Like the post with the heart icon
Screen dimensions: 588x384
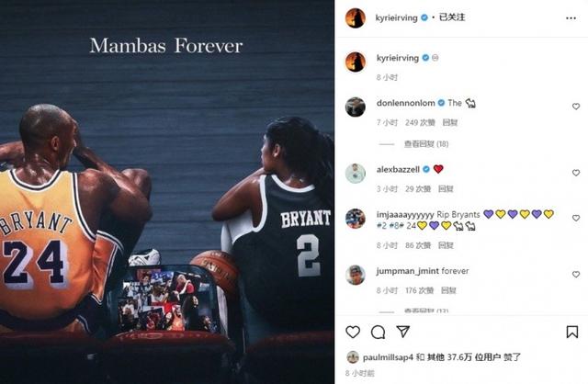click(x=353, y=332)
